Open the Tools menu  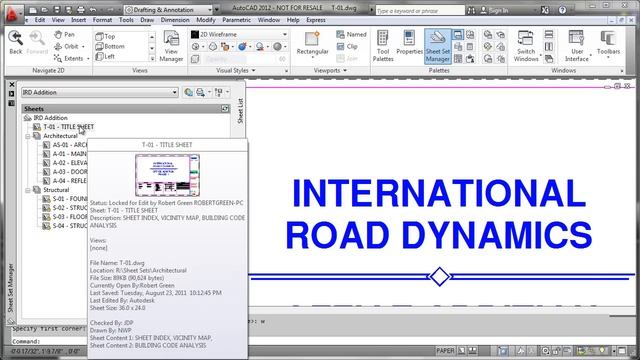[x=126, y=20]
